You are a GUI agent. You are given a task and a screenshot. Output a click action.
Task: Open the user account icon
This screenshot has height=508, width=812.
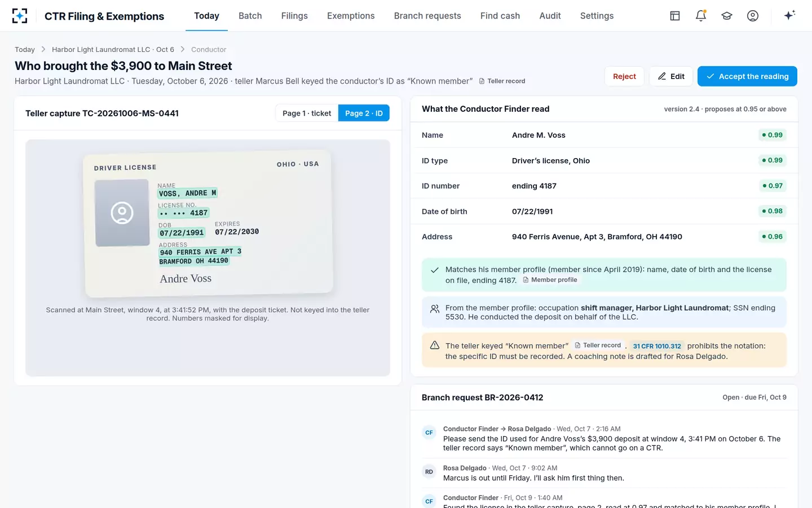click(x=753, y=16)
